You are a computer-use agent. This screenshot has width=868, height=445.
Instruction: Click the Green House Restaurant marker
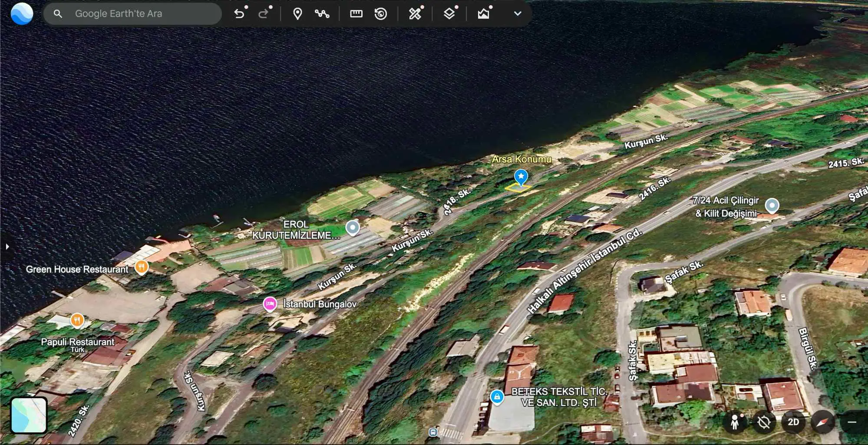coord(142,267)
